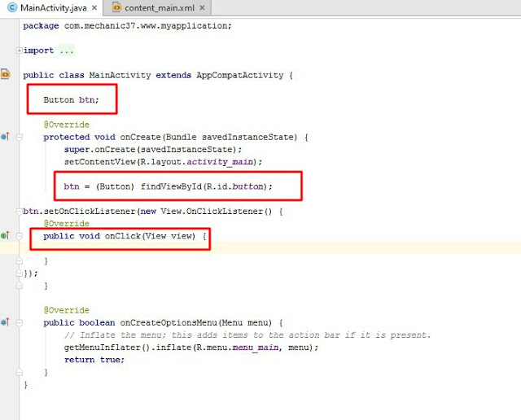The width and height of the screenshot is (521, 420).
Task: Click findViewById in the btn assignment
Action: [x=171, y=186]
